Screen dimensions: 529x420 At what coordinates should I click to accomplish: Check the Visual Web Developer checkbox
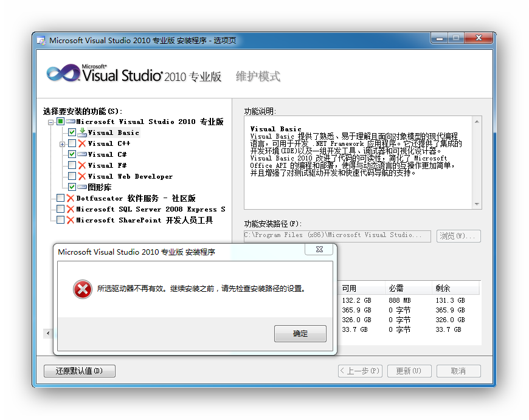coord(72,176)
